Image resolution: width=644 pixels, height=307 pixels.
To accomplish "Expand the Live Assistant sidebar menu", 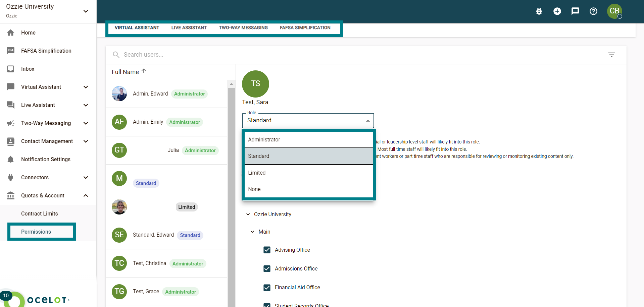I will 86,105.
